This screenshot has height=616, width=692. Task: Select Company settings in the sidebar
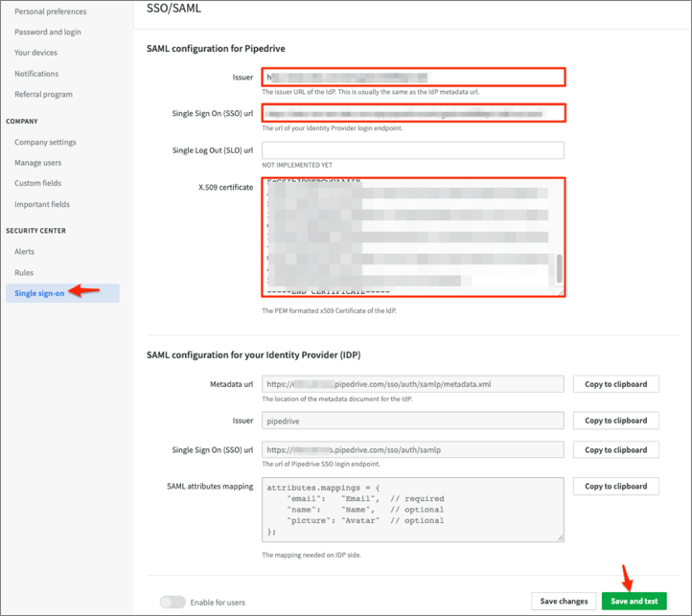[x=45, y=142]
